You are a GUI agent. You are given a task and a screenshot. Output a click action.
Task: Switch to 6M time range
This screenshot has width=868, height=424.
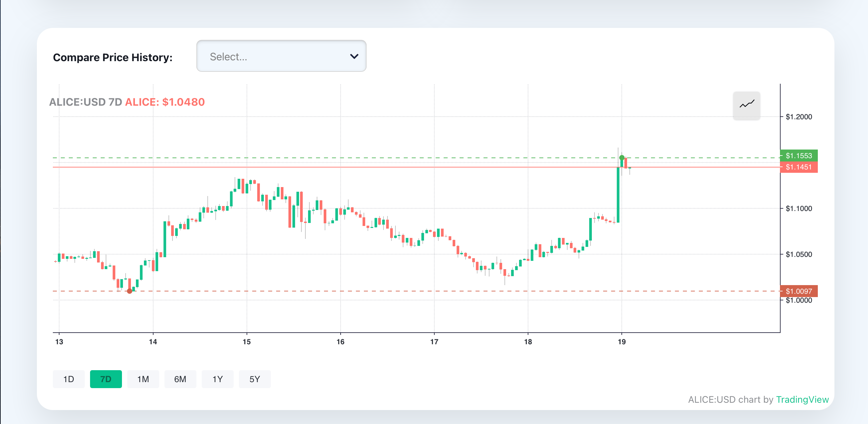(x=180, y=379)
